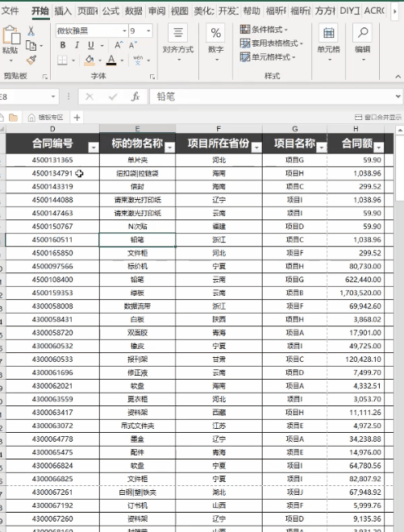Viewport: 404px width, 532px height.
Task: Open the number format (数字) group
Action: click(x=216, y=43)
